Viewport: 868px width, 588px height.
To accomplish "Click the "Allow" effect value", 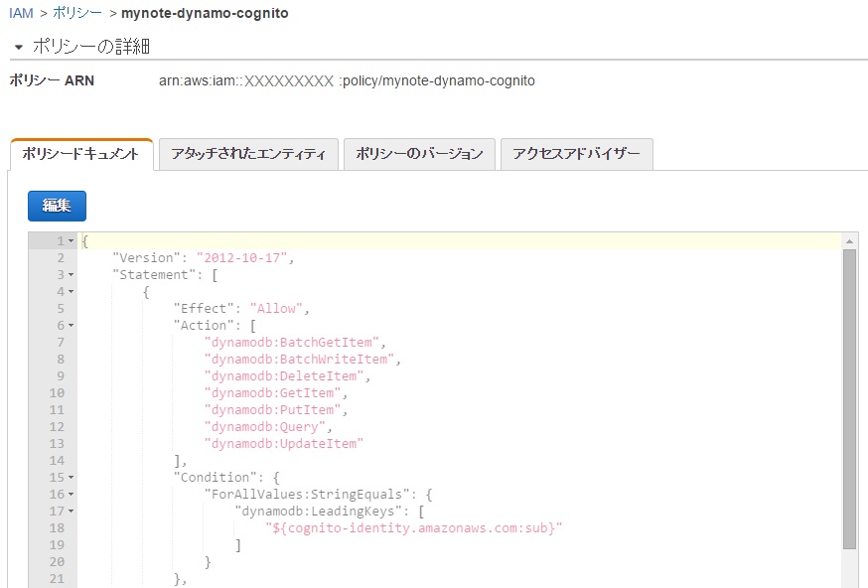I will tap(276, 308).
